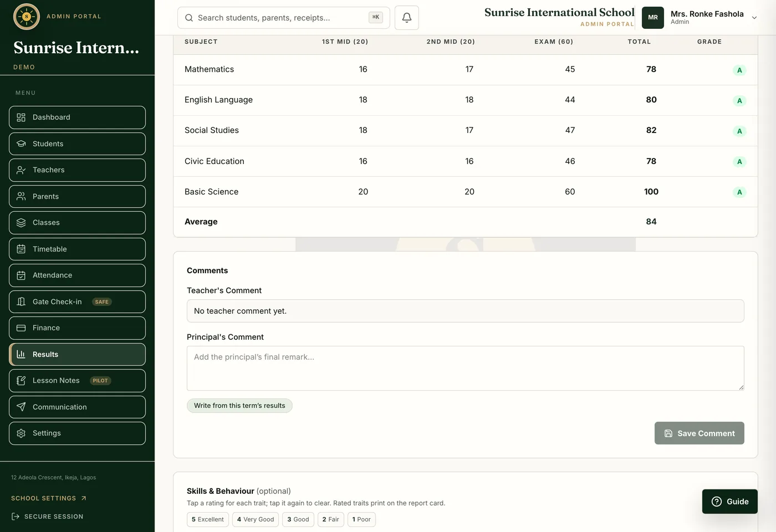The height and width of the screenshot is (532, 776).
Task: Click the Gate Check-in door icon
Action: click(21, 301)
